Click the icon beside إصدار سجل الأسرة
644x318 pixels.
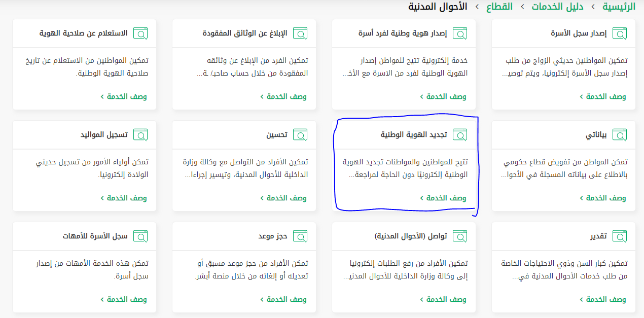click(620, 33)
